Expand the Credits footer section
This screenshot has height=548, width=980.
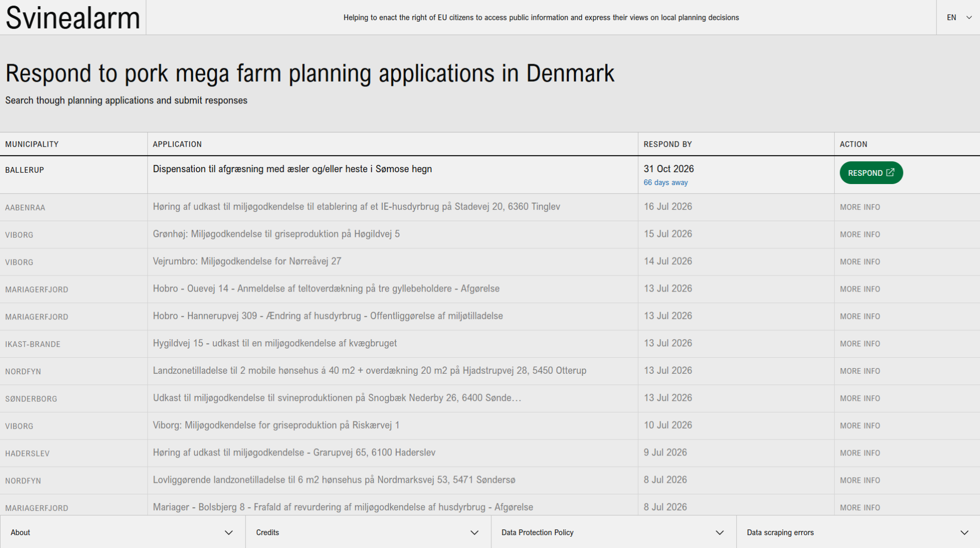[368, 532]
